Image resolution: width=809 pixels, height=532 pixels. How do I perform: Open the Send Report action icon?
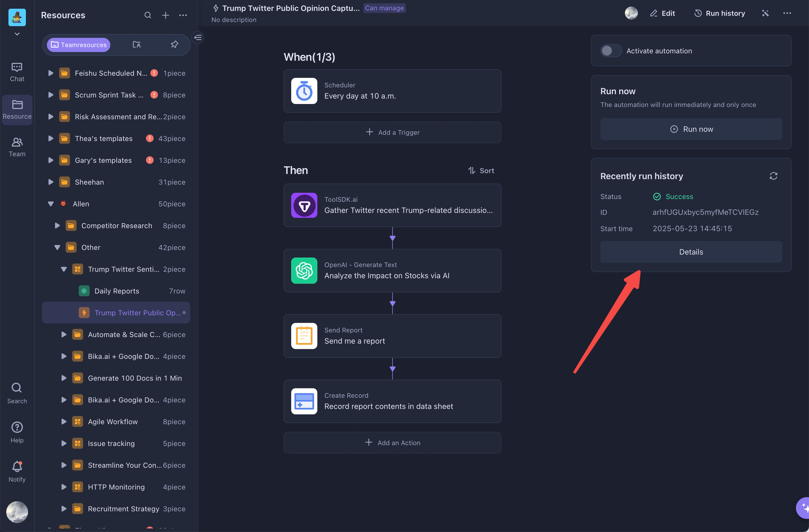coord(304,336)
